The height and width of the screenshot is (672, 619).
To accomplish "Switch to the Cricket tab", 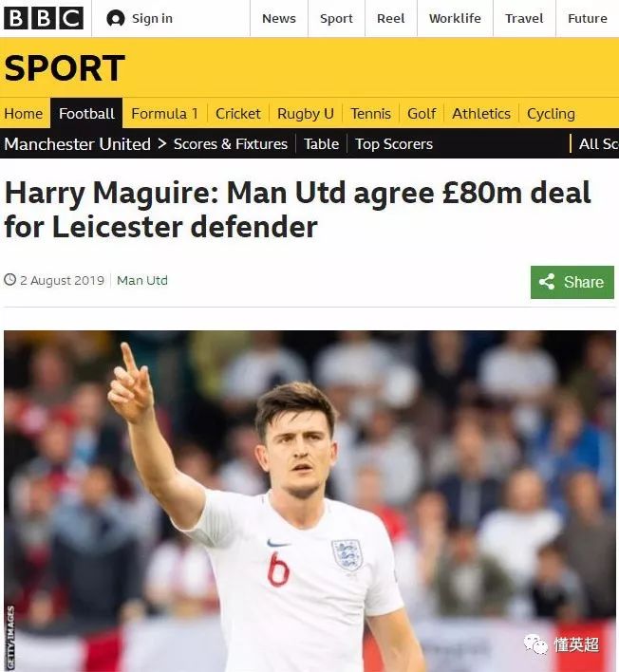I will (238, 114).
